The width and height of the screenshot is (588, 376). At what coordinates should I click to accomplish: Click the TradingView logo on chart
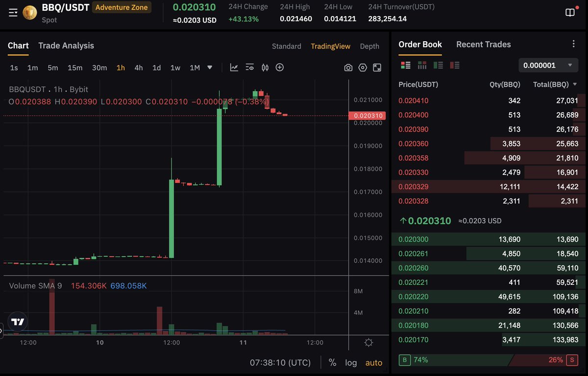[18, 322]
